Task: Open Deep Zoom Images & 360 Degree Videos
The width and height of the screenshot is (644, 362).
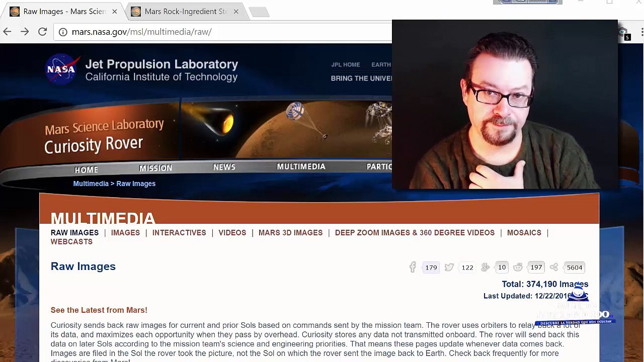Action: [x=415, y=233]
